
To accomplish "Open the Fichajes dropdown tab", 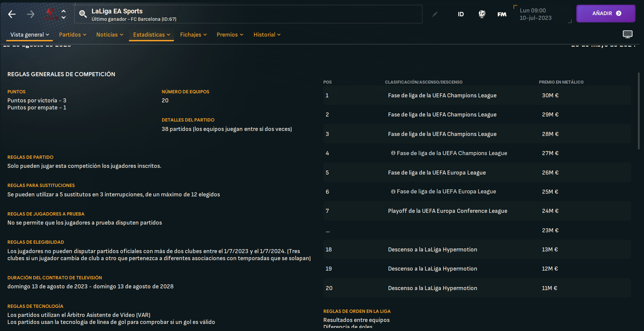I will click(x=194, y=35).
